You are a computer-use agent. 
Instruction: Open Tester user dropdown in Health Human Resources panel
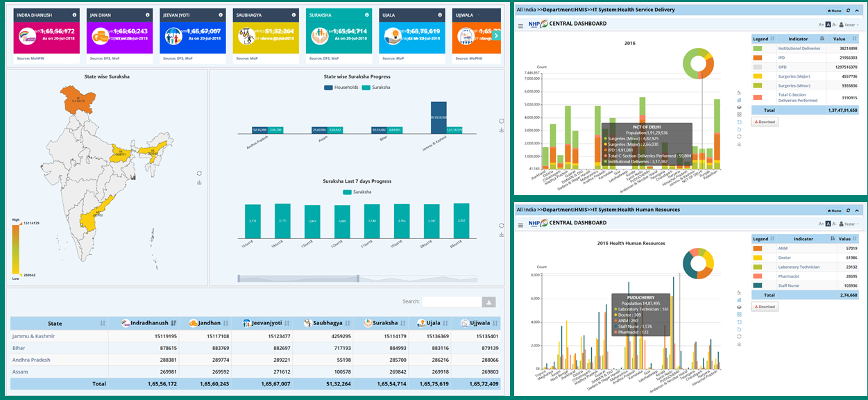pyautogui.click(x=848, y=224)
